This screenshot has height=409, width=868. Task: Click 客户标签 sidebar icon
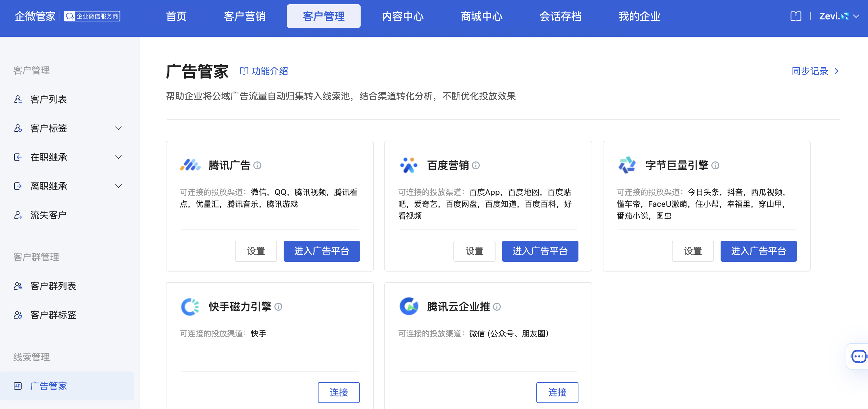[18, 128]
